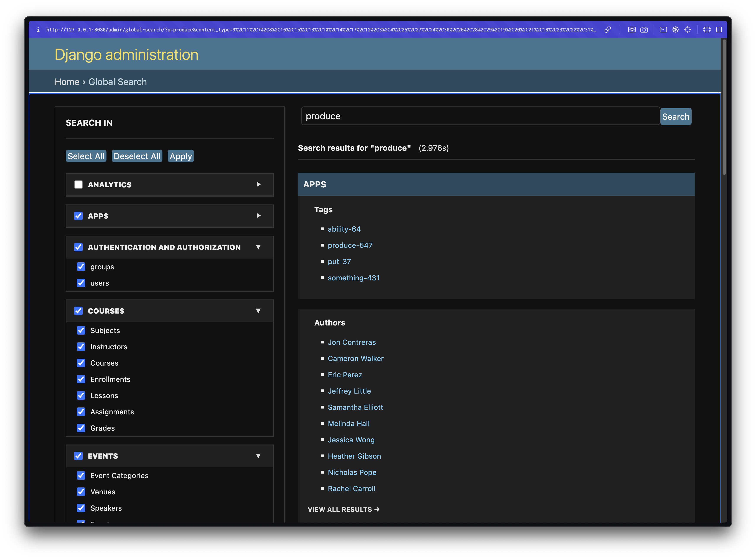Uncheck the Venues checkbox
Screen dimensions: 756x559
pos(81,492)
